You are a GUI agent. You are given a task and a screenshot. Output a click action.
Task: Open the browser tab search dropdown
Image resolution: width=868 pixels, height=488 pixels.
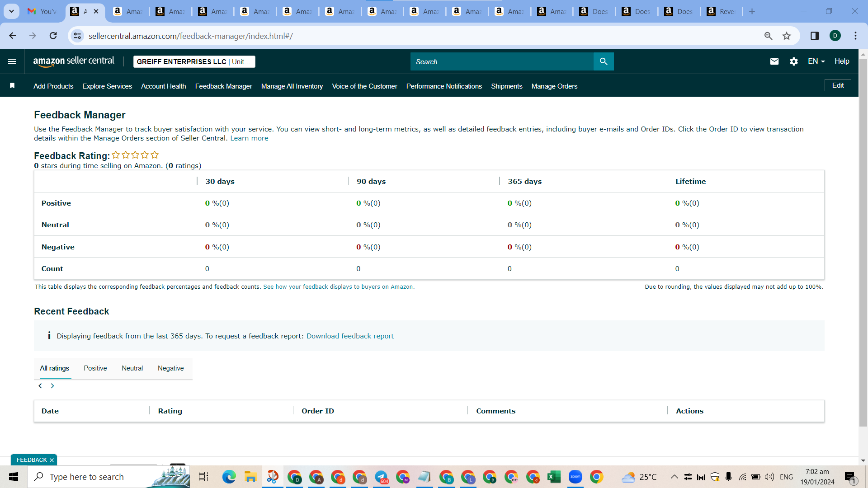(x=11, y=11)
